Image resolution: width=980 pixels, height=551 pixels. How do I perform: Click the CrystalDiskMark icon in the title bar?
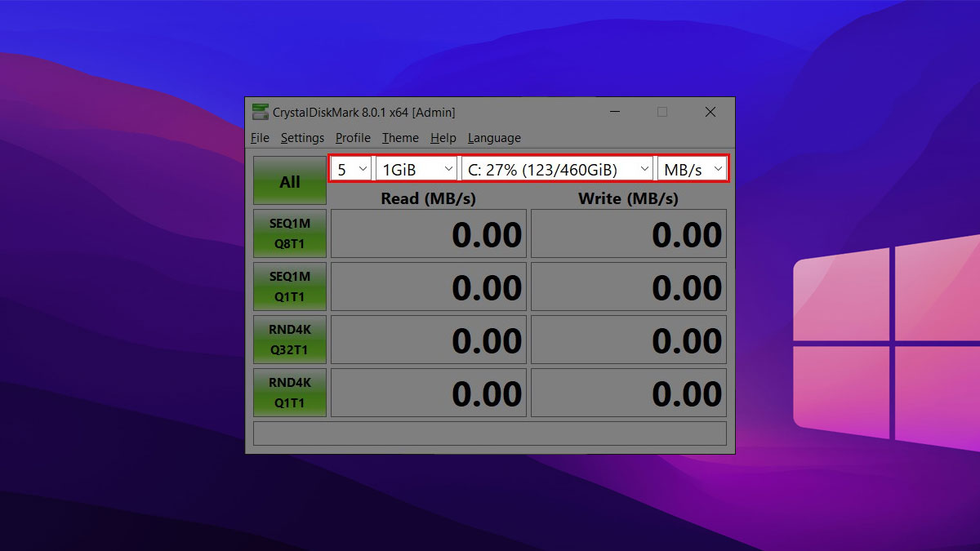[260, 112]
